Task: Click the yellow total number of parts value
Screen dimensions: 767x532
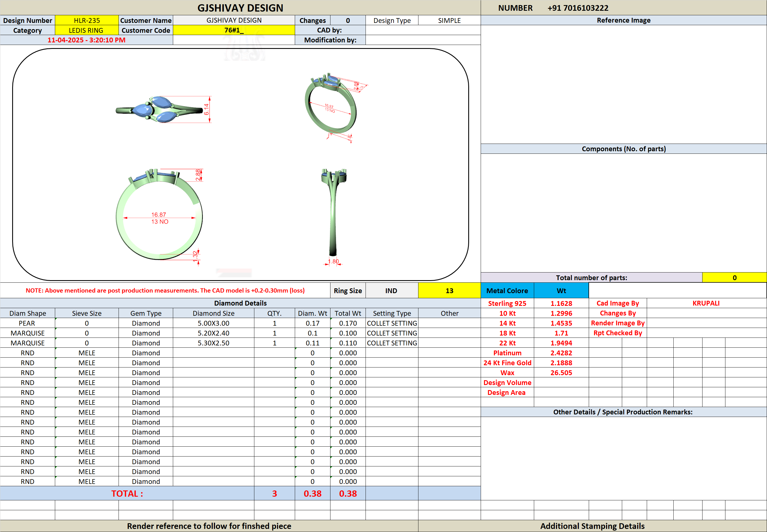Action: coord(734,278)
